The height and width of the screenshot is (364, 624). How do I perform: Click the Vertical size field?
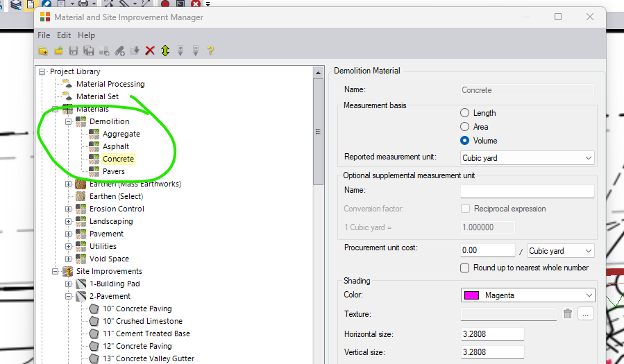point(492,352)
